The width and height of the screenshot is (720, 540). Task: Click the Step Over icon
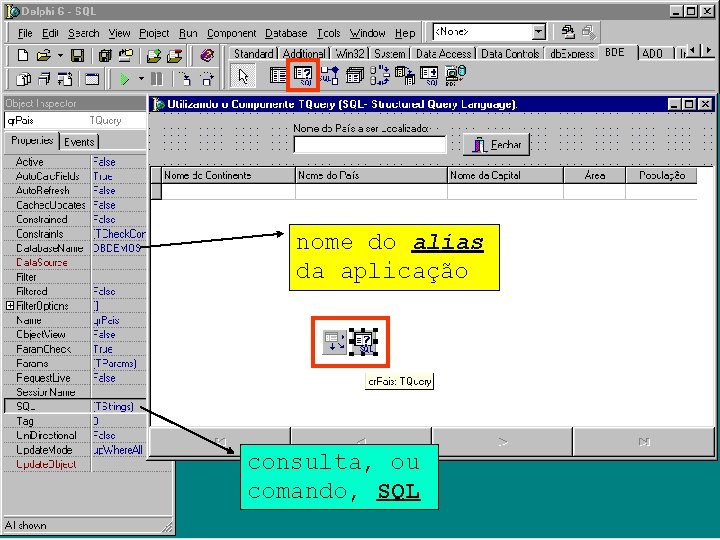[x=207, y=79]
